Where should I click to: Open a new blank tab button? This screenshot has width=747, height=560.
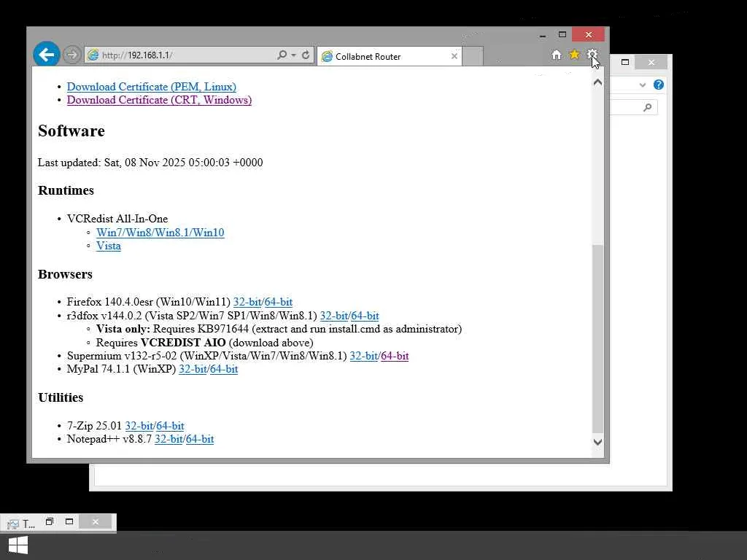(473, 56)
